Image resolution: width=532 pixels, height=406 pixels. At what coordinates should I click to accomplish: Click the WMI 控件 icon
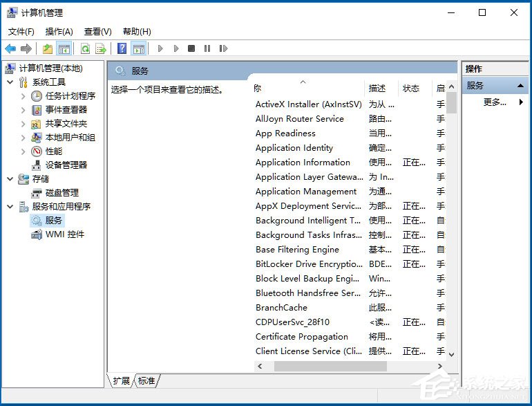37,234
